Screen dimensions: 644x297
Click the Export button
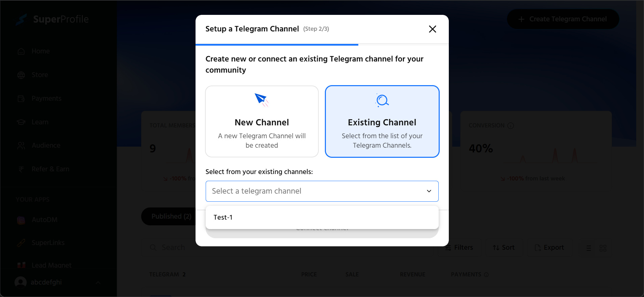pos(549,248)
